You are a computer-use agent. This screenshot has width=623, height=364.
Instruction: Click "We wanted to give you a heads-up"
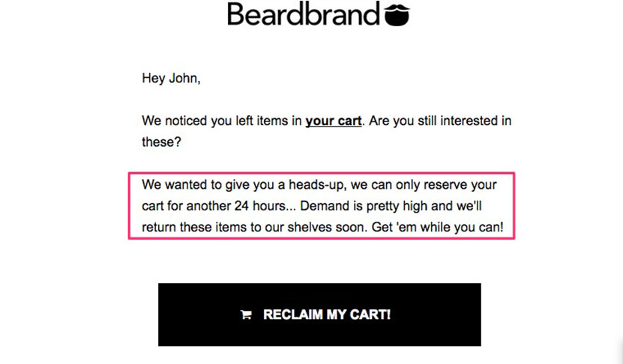243,184
